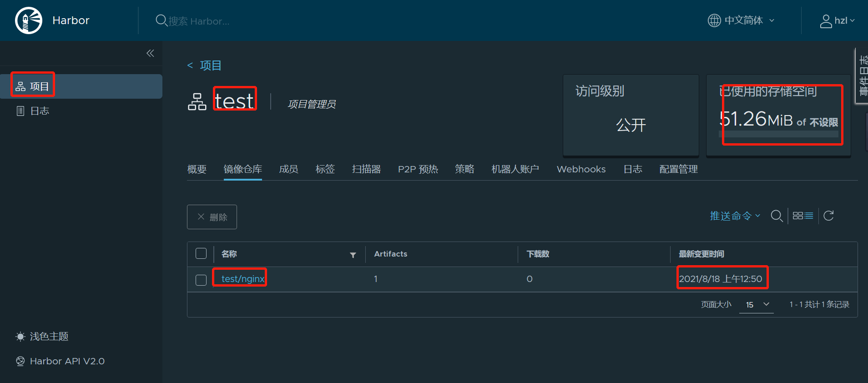Click the 公开 access level value
The image size is (868, 383).
[x=631, y=125]
